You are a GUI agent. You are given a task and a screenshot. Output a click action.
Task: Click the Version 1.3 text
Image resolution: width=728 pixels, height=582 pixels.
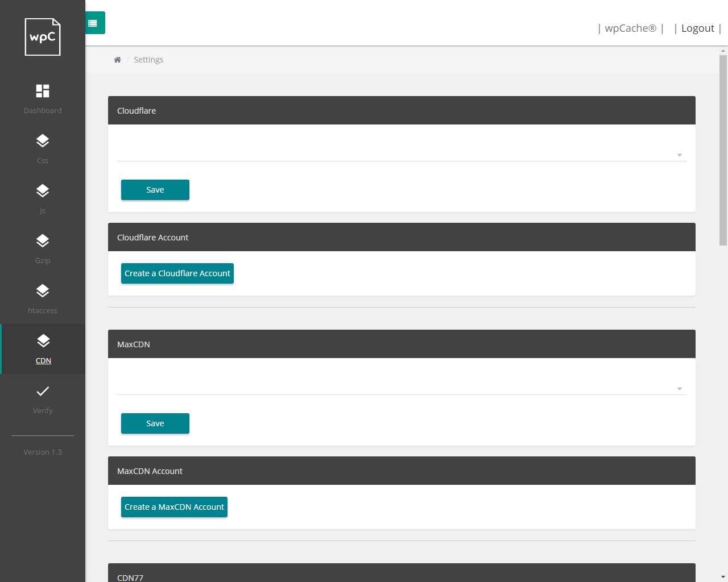tap(43, 452)
